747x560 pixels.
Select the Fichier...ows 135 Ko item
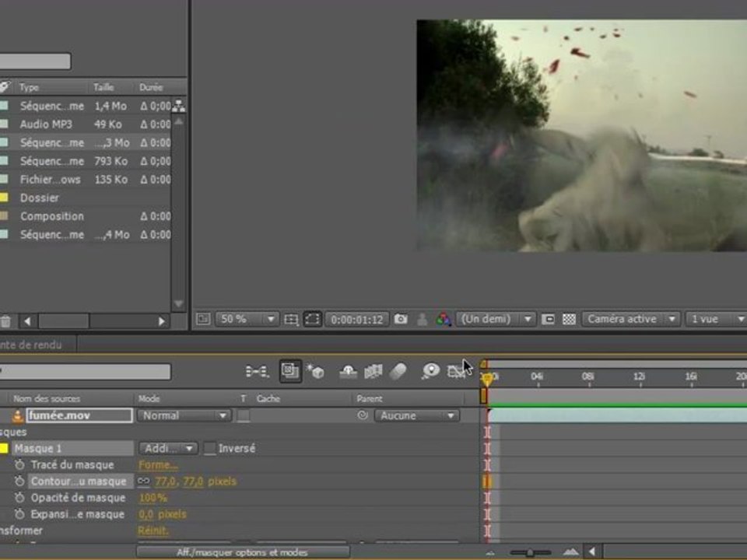click(86, 180)
